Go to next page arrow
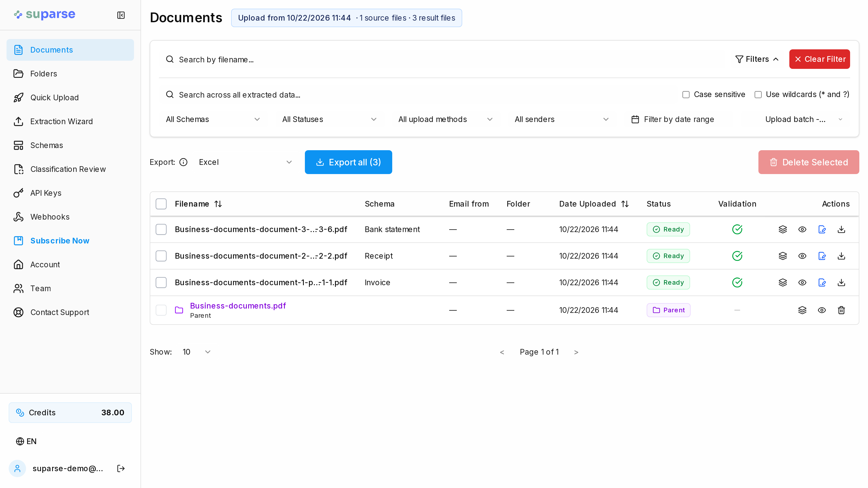This screenshot has height=488, width=868. 576,352
